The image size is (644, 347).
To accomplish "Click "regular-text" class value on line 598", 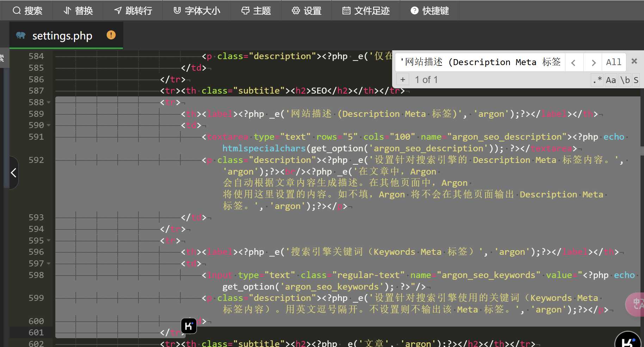I will click(x=368, y=275).
